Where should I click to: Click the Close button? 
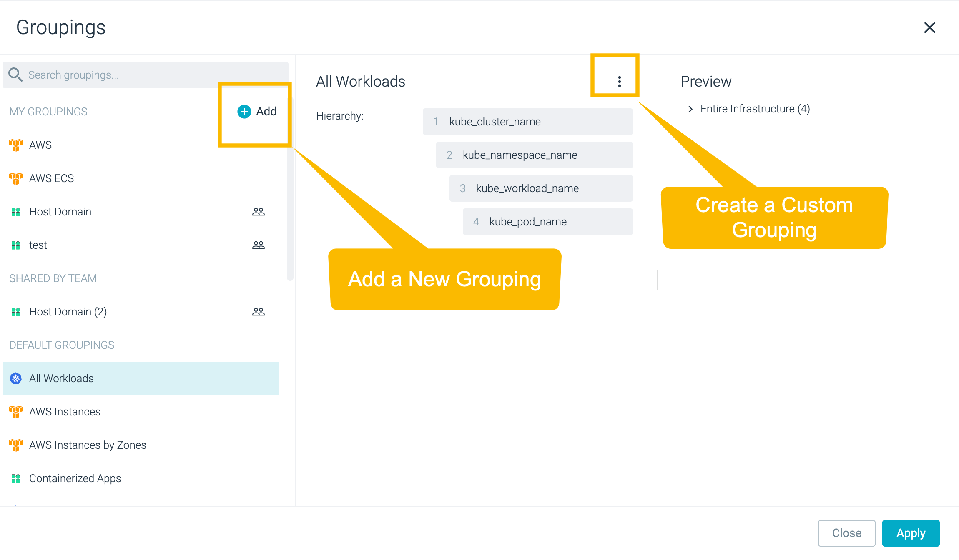click(x=846, y=533)
